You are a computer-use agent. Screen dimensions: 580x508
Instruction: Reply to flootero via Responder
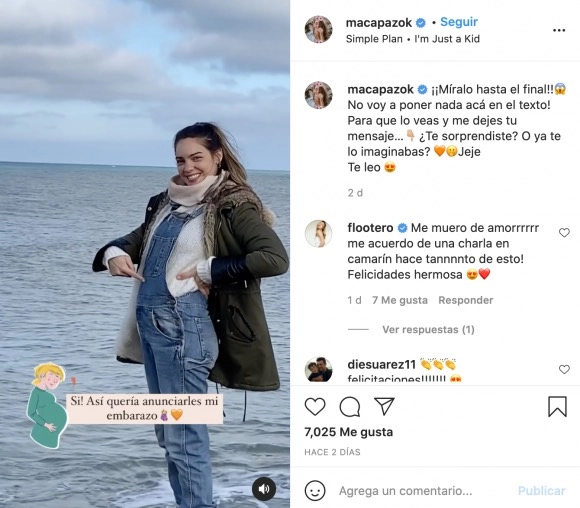[465, 300]
